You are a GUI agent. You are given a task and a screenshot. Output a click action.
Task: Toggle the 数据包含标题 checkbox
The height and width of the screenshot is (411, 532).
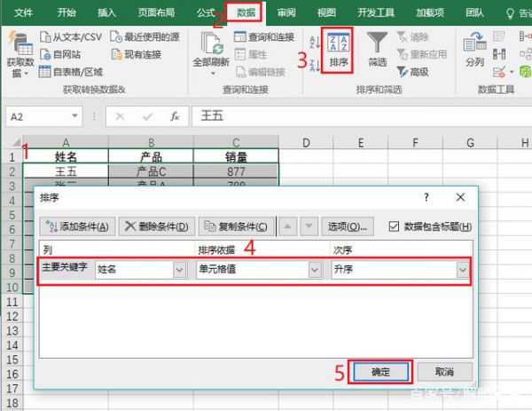395,226
